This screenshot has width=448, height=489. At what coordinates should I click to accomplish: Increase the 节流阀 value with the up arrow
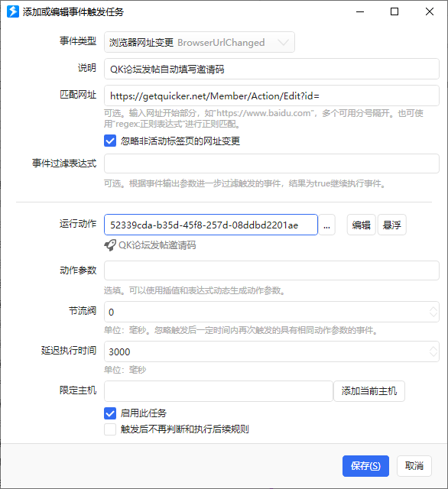pyautogui.click(x=433, y=309)
